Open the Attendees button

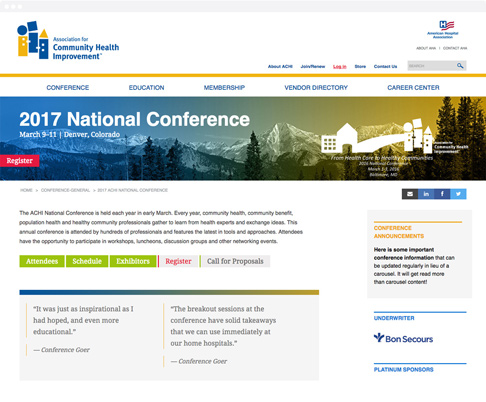(x=42, y=261)
